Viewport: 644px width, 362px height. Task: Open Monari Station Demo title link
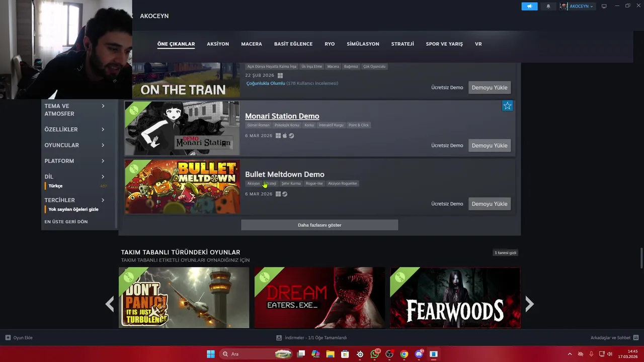(282, 116)
